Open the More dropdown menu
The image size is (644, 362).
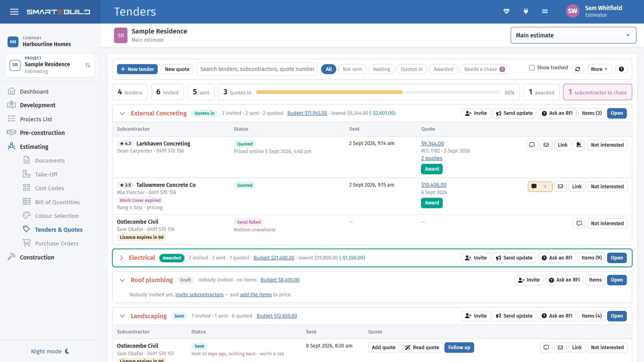click(599, 69)
